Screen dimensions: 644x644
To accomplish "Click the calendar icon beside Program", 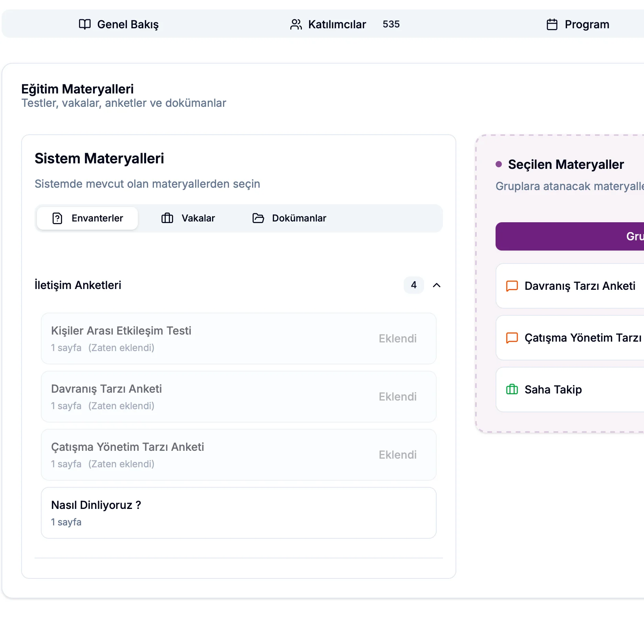I will tap(552, 24).
